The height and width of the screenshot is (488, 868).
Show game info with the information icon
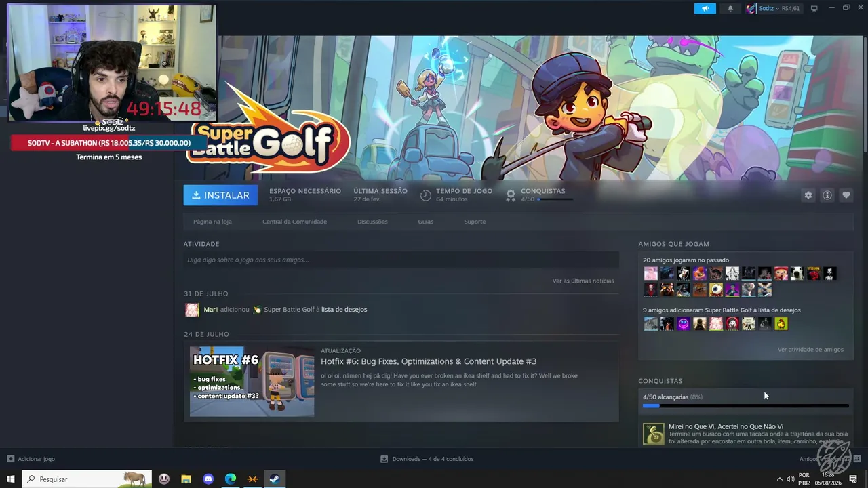[827, 195]
